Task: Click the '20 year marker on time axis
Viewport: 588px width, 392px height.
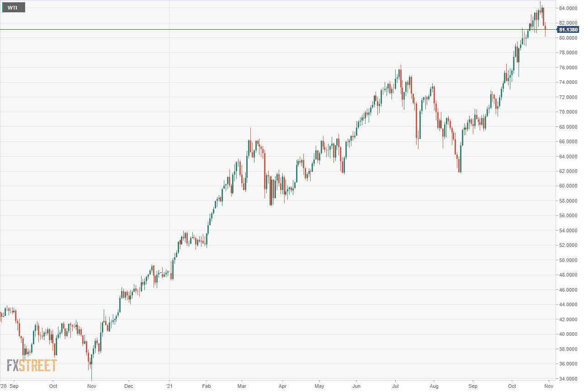Action: (x=4, y=386)
